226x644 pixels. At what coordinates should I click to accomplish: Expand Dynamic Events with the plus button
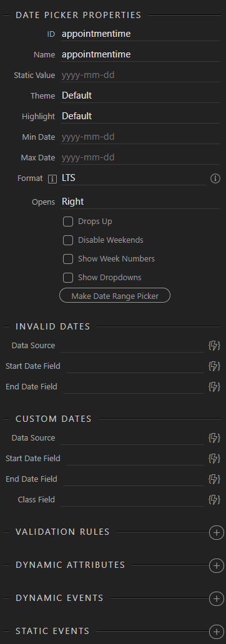pyautogui.click(x=216, y=599)
